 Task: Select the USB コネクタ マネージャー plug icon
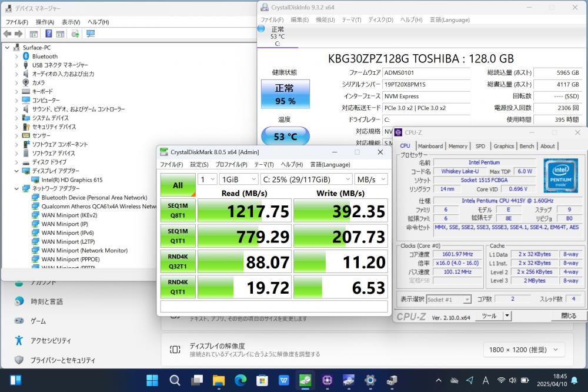pyautogui.click(x=26, y=65)
